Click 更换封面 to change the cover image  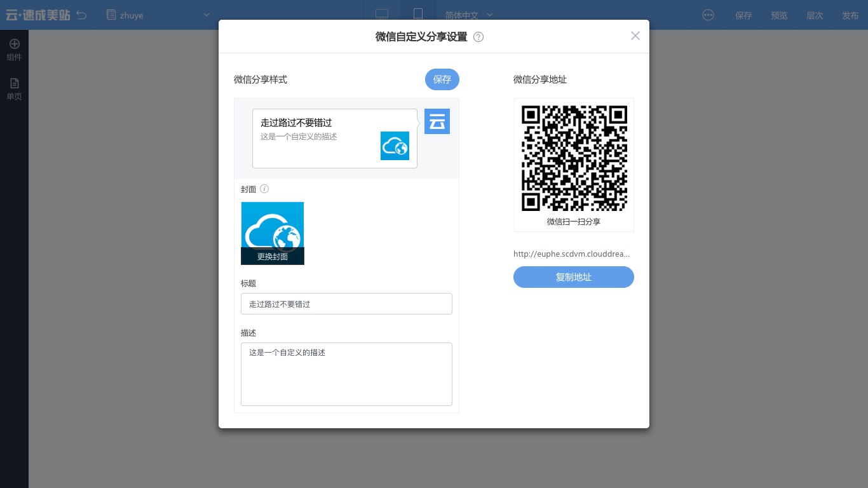tap(273, 257)
